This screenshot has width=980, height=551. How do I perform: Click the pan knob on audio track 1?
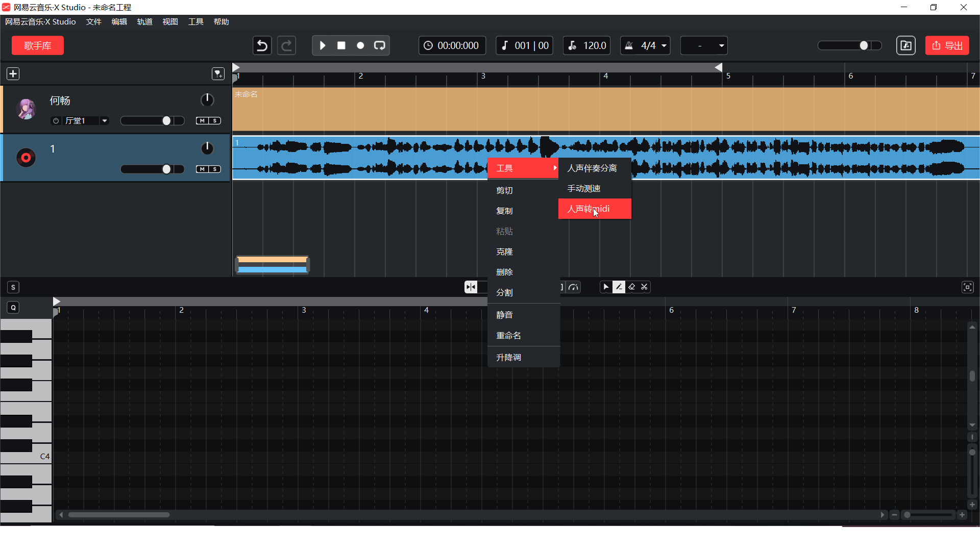pos(207,148)
